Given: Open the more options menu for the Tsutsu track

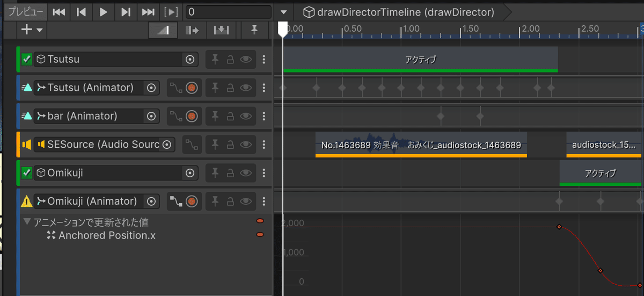Looking at the screenshot, I should 264,60.
